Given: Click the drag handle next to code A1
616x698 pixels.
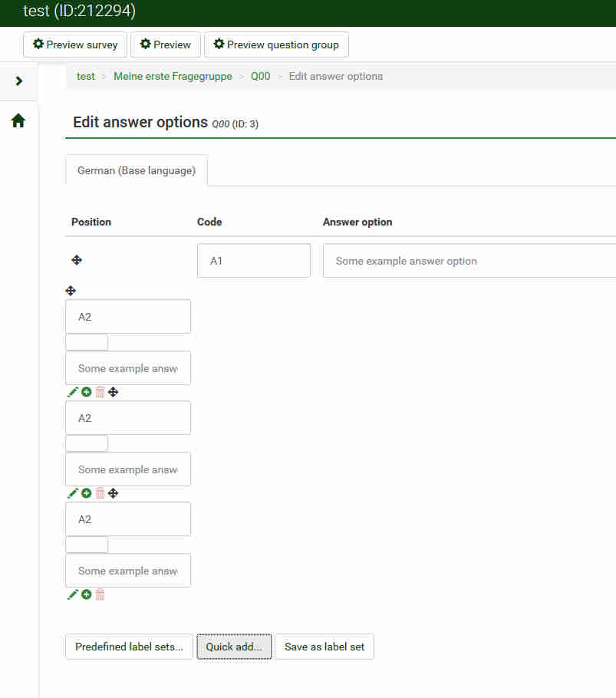Looking at the screenshot, I should coord(77,261).
